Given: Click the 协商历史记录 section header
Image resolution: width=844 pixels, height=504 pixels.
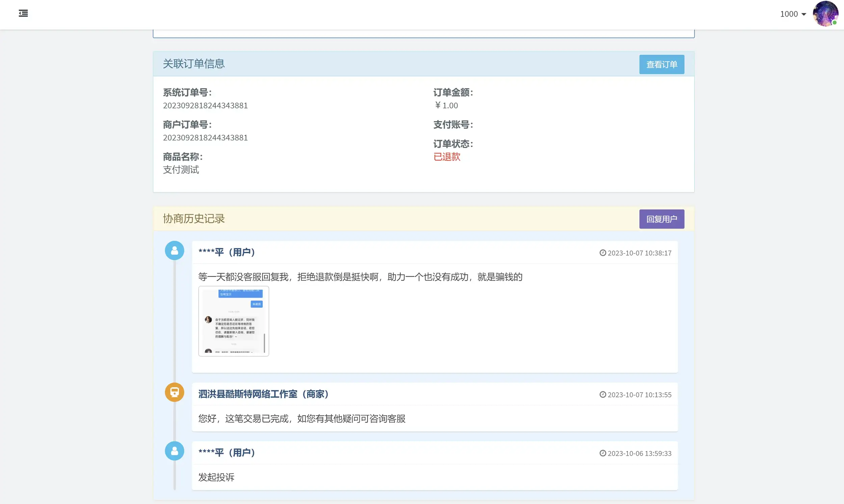Looking at the screenshot, I should [x=193, y=219].
